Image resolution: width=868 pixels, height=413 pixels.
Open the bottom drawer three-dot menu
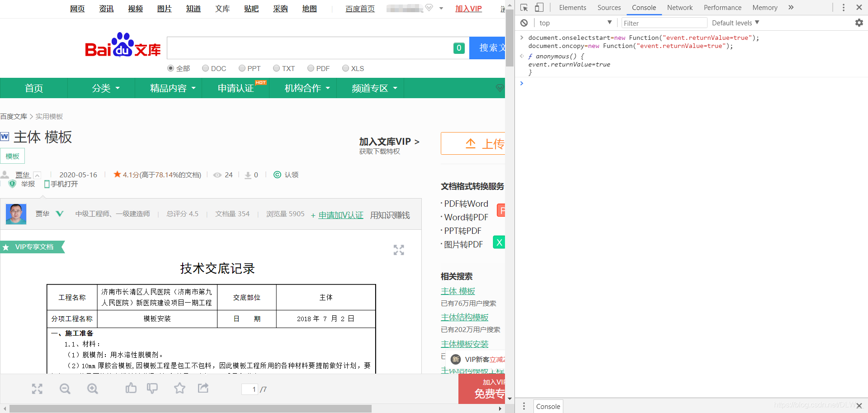pyautogui.click(x=524, y=406)
